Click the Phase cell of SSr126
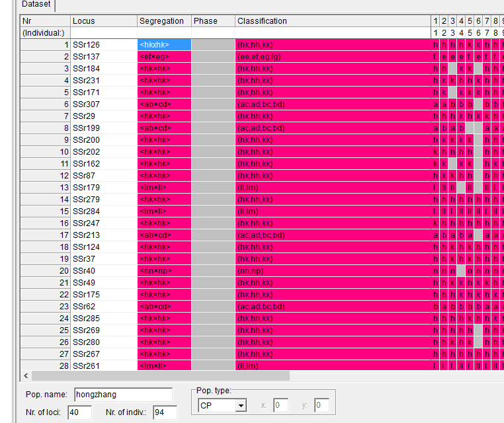504x423 pixels. pos(213,45)
